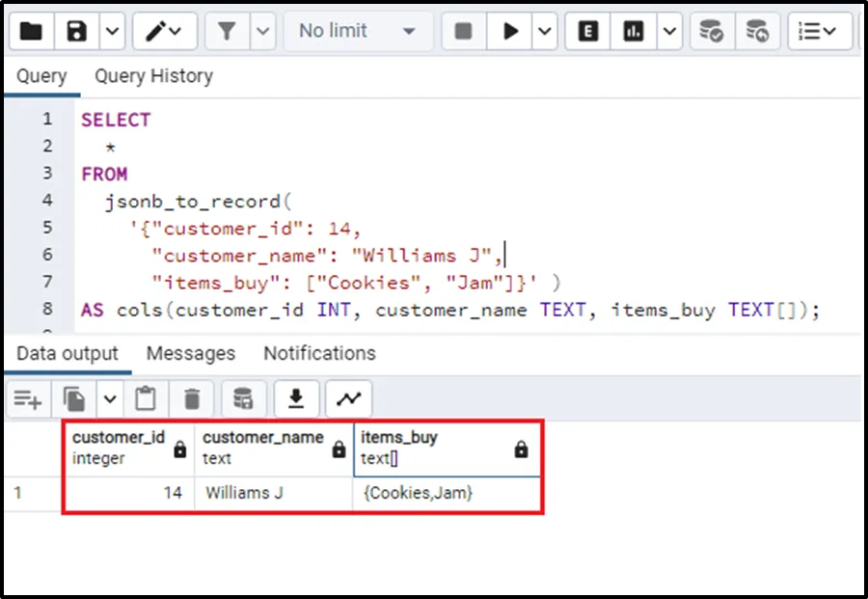Expand the execute options dropdown arrow
This screenshot has width=868, height=599.
pyautogui.click(x=545, y=32)
